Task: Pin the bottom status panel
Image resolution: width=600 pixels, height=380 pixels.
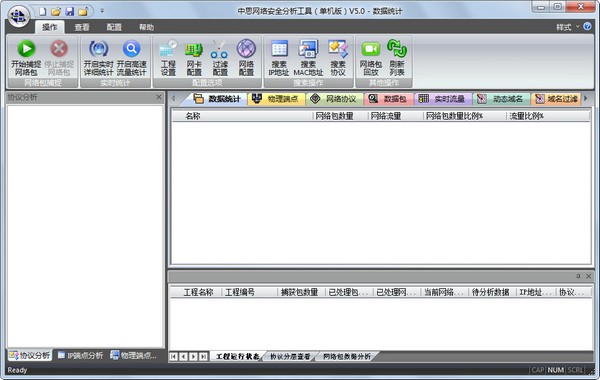Action: point(578,276)
